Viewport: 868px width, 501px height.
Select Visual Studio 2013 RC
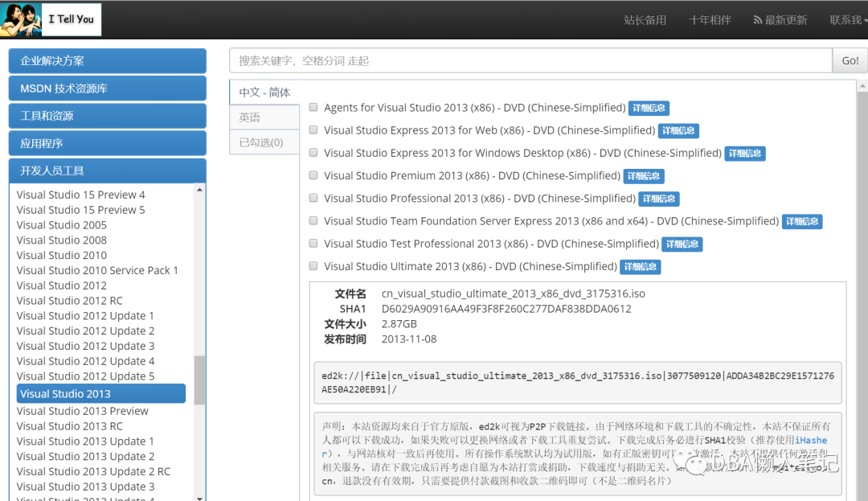70,426
